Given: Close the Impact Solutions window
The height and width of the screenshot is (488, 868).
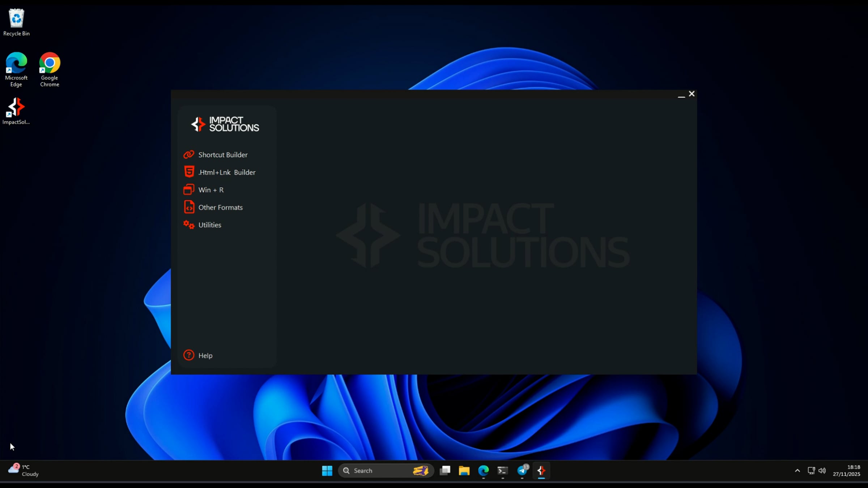Looking at the screenshot, I should 692,94.
